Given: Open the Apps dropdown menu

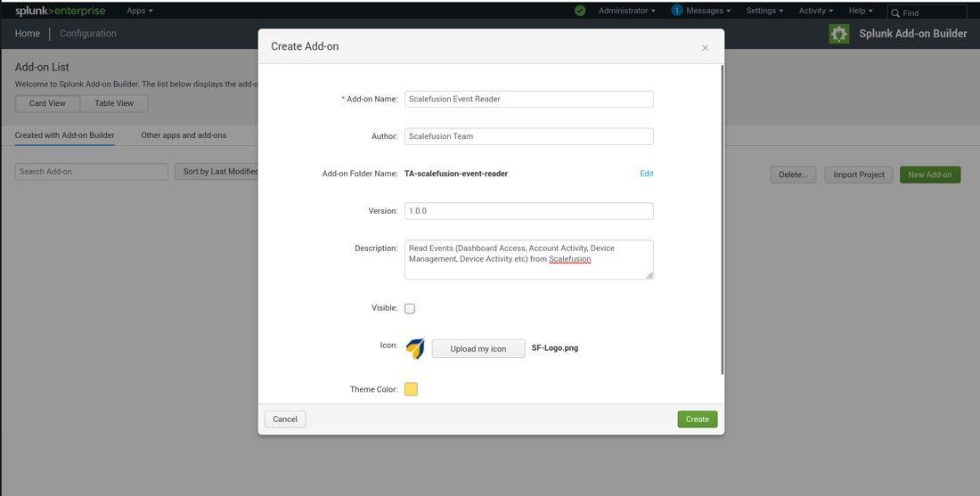Looking at the screenshot, I should point(139,11).
